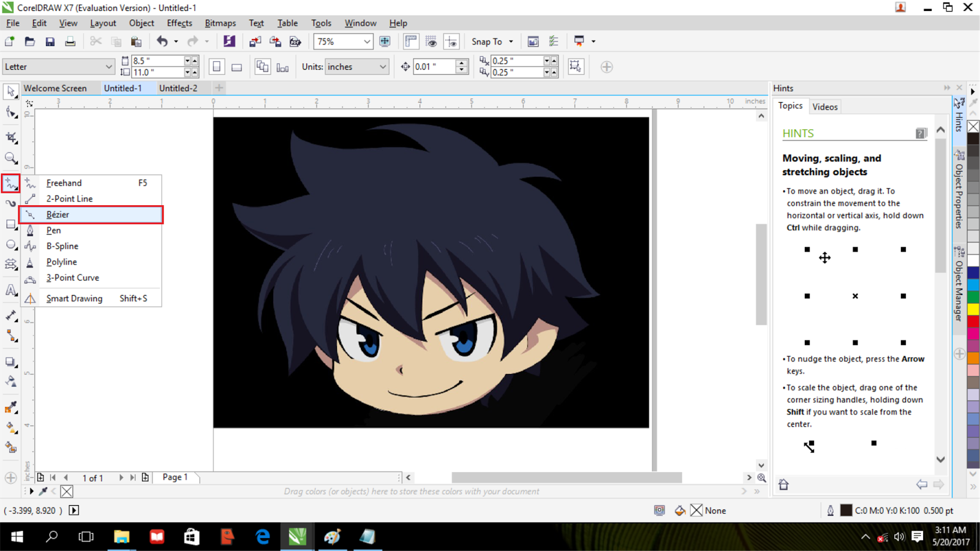980x551 pixels.
Task: Open full-screen preview icon
Action: click(x=385, y=42)
